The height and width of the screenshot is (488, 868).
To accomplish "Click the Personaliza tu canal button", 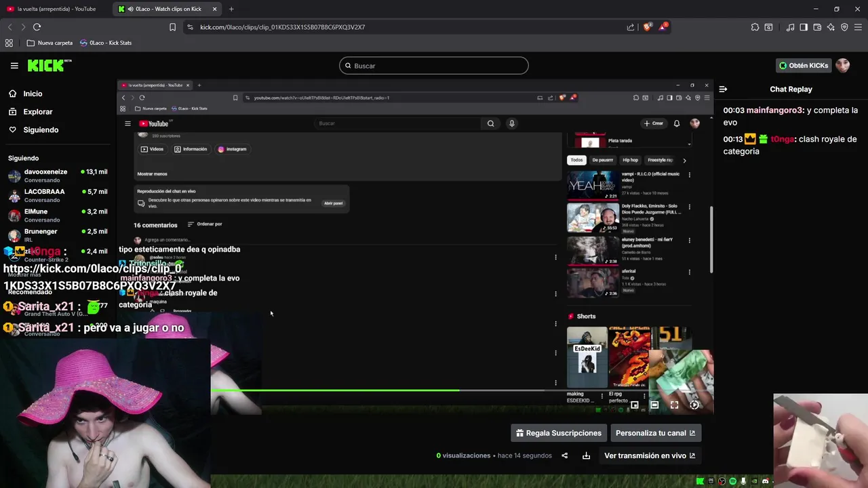I will coord(655,433).
